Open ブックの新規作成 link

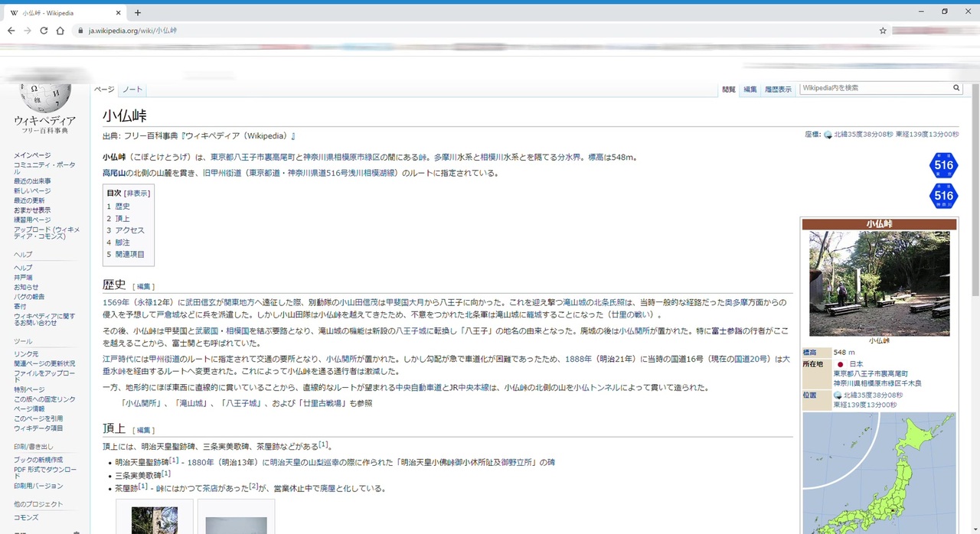click(x=38, y=460)
